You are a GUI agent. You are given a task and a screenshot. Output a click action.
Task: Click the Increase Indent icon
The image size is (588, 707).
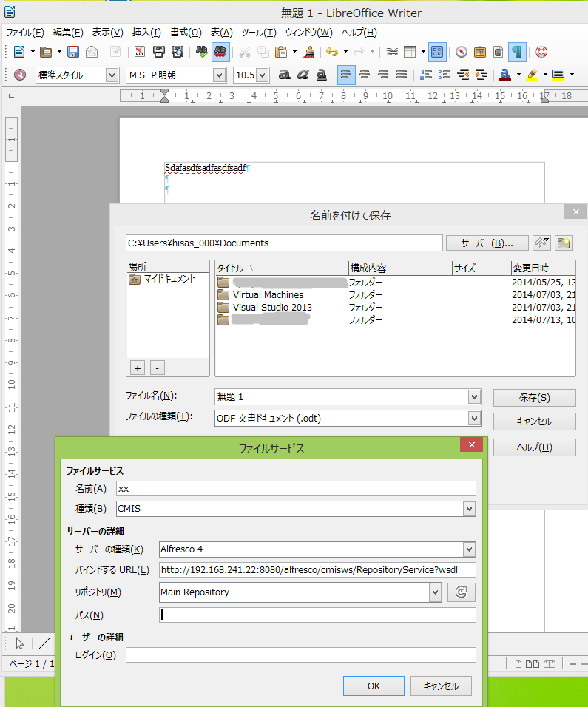pos(481,75)
